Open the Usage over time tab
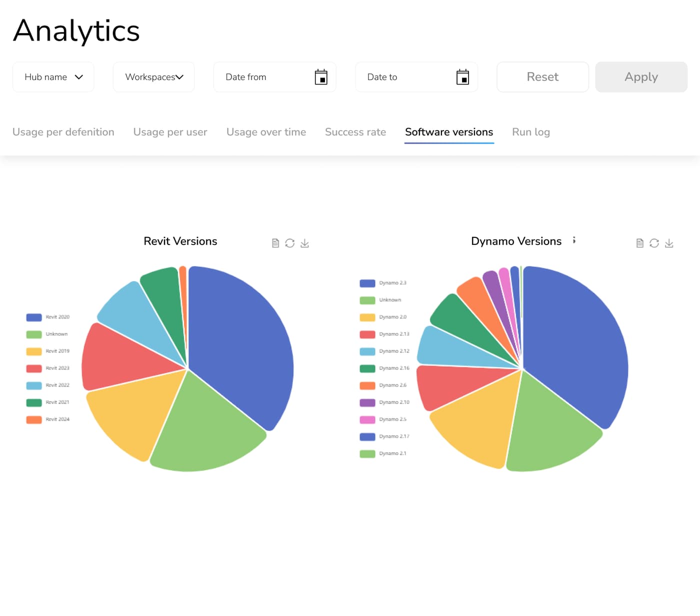700x616 pixels. pos(266,132)
